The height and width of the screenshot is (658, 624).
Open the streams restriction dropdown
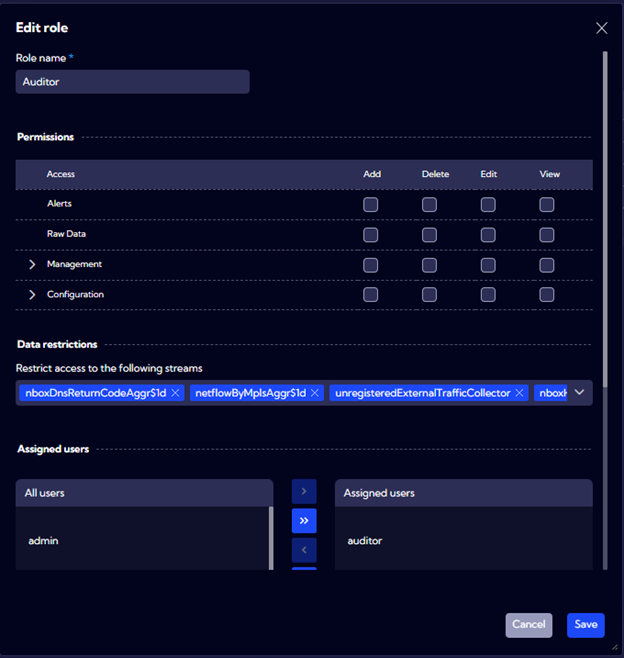coord(579,393)
